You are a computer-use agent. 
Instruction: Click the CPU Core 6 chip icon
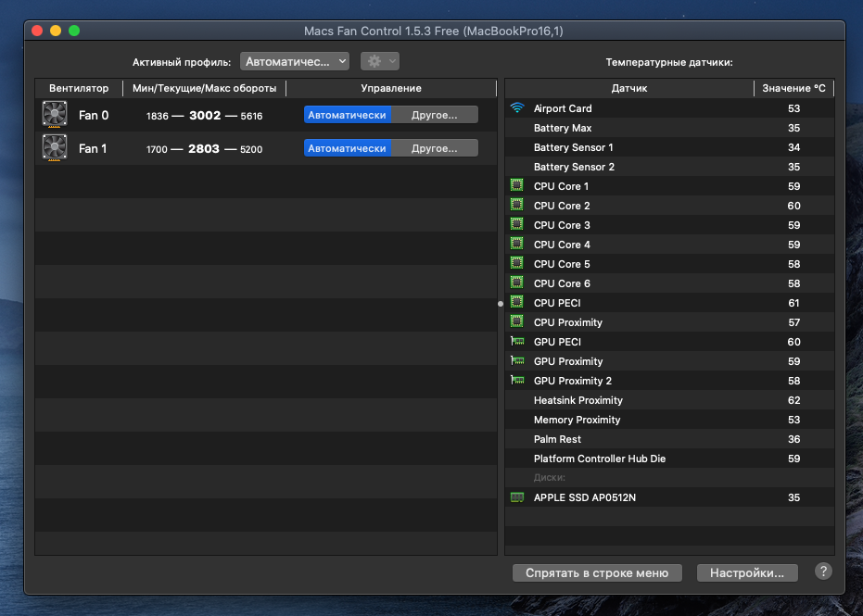click(516, 283)
